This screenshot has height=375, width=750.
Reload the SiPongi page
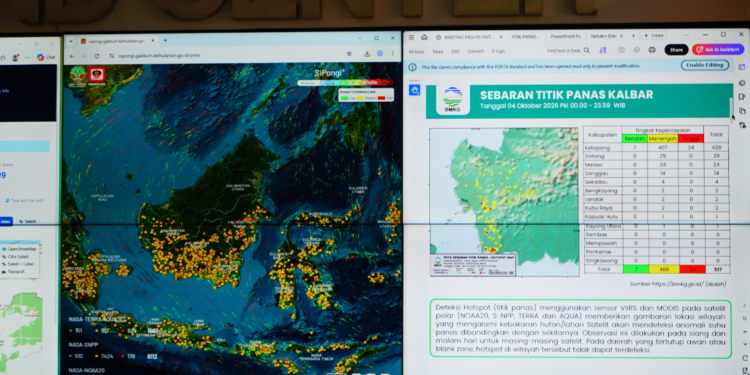point(97,55)
